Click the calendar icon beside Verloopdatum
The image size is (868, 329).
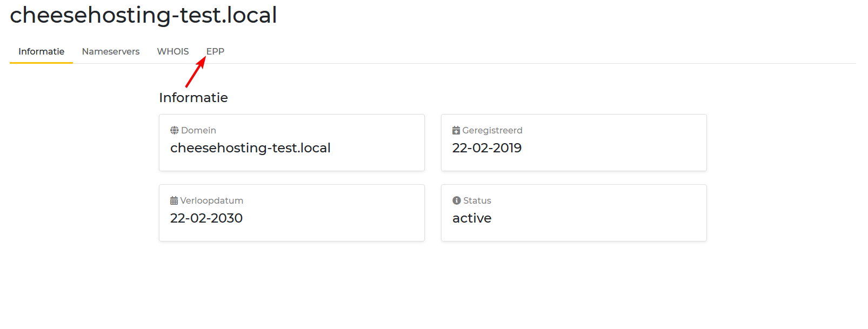(174, 200)
